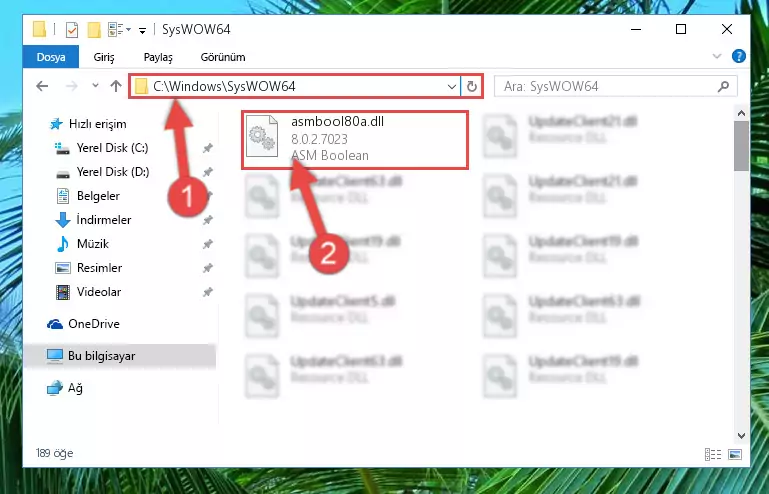This screenshot has height=494, width=769.
Task: Switch to the Paylaş ribbon tab
Action: pyautogui.click(x=158, y=57)
